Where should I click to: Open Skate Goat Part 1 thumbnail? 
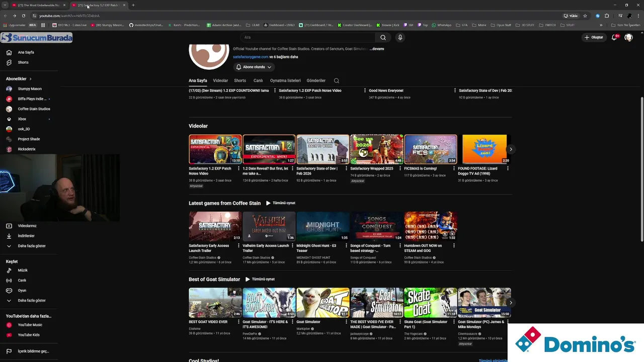tap(431, 303)
